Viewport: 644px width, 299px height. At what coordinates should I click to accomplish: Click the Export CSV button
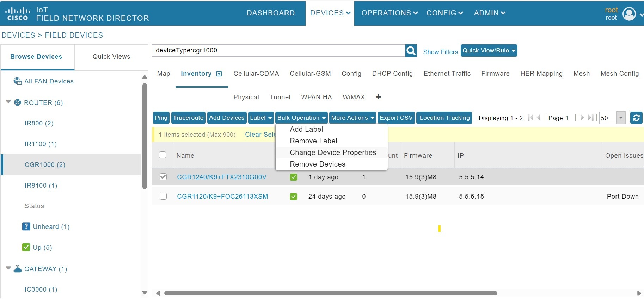click(396, 118)
